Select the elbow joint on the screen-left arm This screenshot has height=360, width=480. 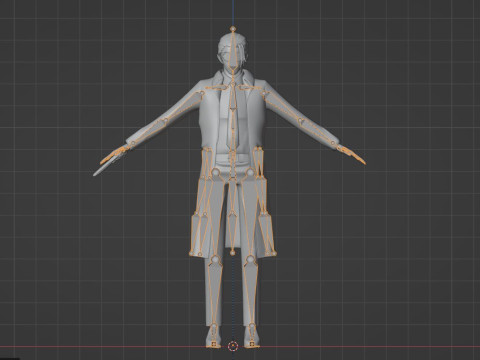(165, 121)
